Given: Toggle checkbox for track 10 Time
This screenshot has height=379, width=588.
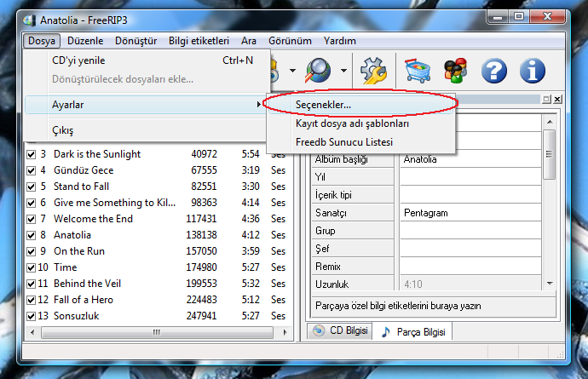Looking at the screenshot, I should coord(32,267).
